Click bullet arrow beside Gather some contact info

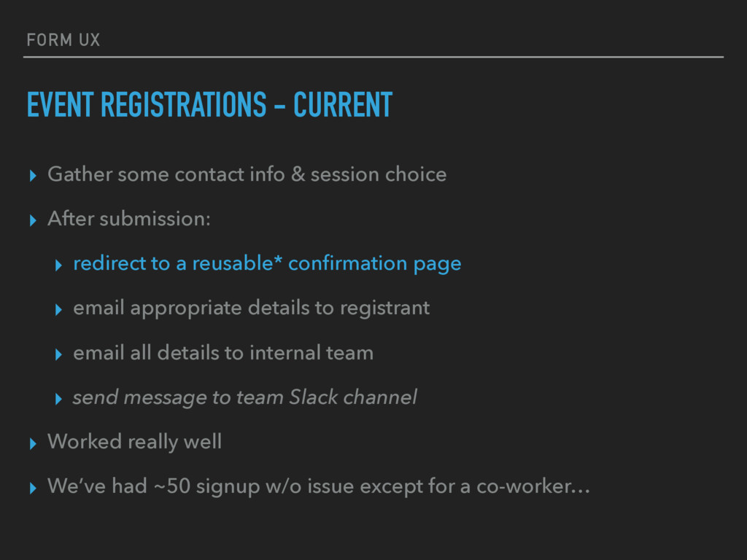(33, 176)
